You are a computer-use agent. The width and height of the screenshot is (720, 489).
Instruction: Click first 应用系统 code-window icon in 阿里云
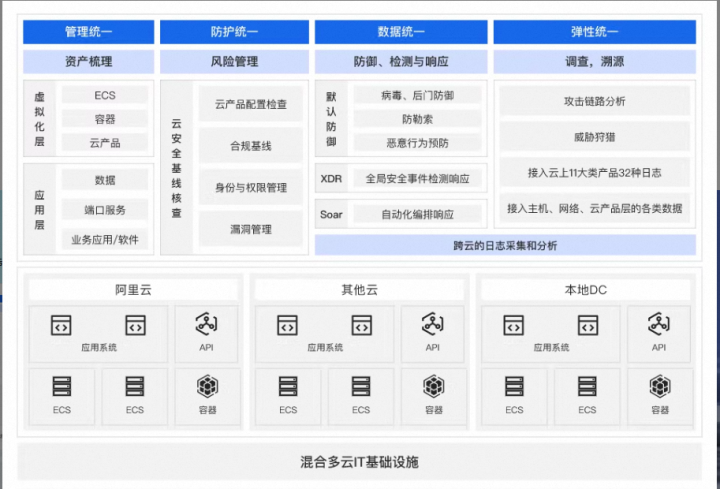[x=61, y=325]
